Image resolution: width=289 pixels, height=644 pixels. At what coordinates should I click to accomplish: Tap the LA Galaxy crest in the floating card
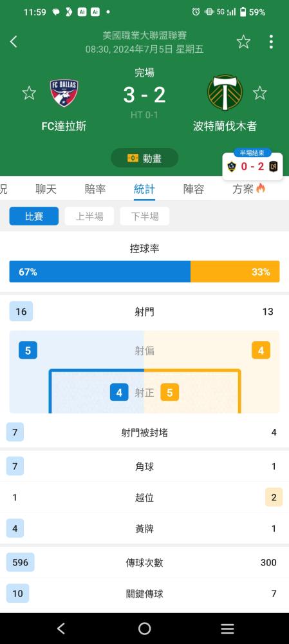pyautogui.click(x=232, y=167)
